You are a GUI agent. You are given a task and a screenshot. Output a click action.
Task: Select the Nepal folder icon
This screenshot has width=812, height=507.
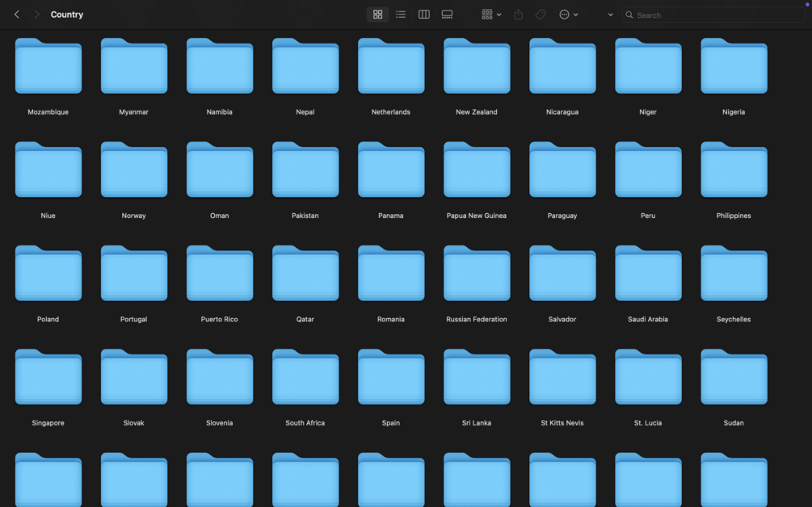click(305, 65)
